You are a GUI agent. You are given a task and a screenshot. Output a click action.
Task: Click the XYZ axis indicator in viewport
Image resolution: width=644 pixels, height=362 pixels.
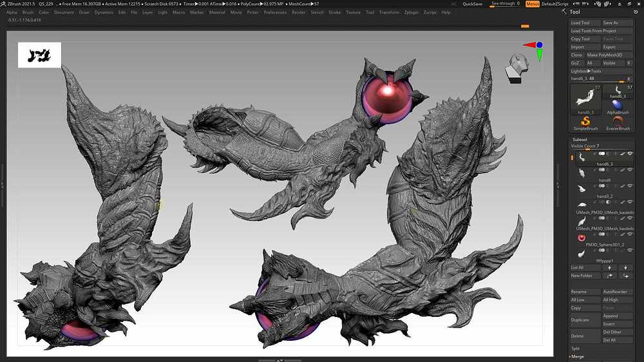pyautogui.click(x=535, y=50)
